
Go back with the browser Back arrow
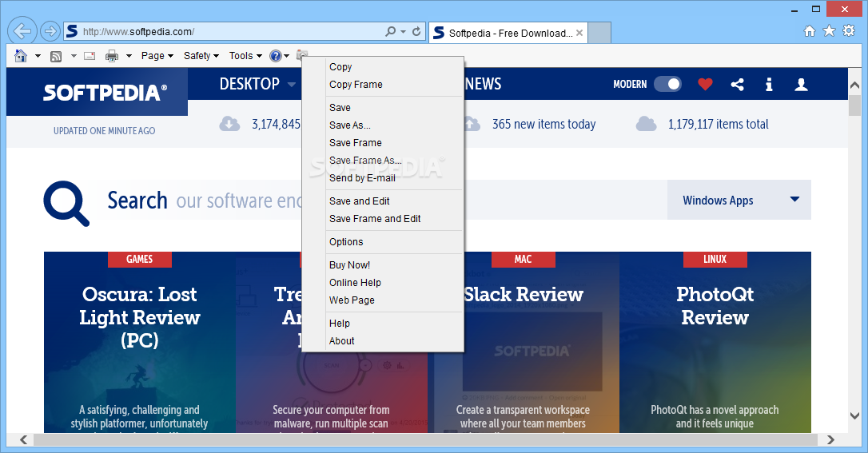tap(22, 31)
